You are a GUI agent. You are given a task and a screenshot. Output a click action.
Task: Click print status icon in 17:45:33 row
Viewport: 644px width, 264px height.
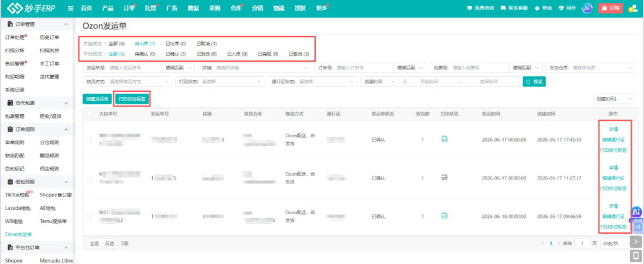[444, 139]
